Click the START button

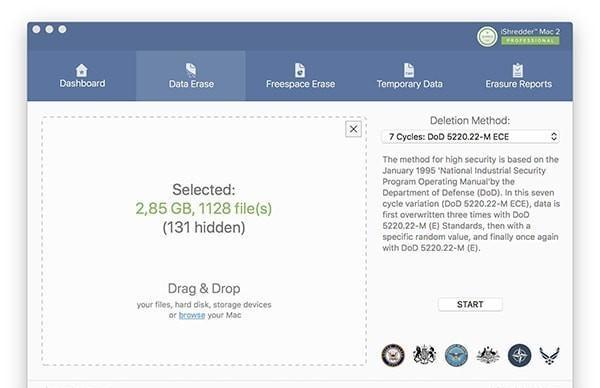point(470,304)
